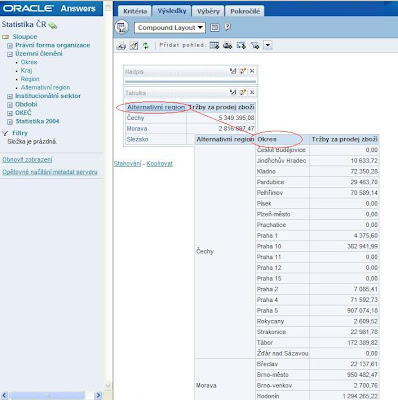This screenshot has width=398, height=400.
Task: Select the Statistika 2004 folder
Action: coord(37,121)
